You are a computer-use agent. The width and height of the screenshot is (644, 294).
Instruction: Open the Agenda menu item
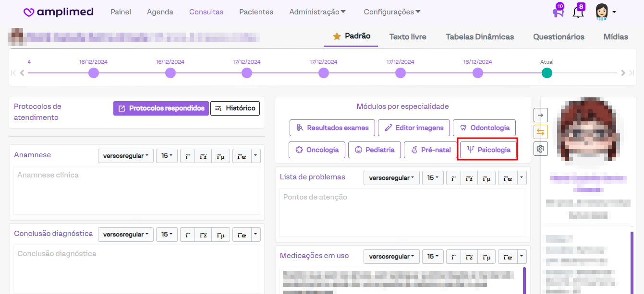(160, 12)
